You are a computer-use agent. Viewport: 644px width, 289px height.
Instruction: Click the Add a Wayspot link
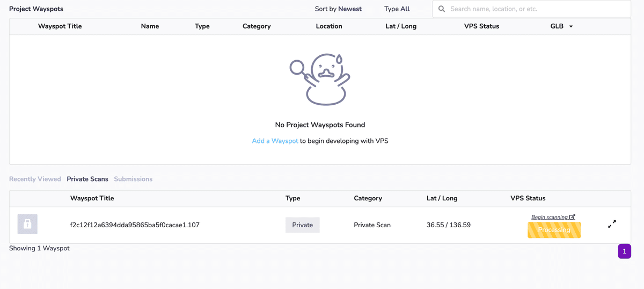275,141
